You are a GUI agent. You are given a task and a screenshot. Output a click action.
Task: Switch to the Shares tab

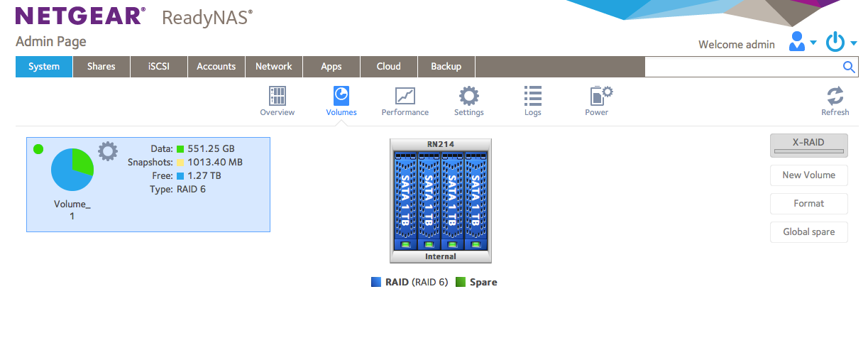click(101, 67)
